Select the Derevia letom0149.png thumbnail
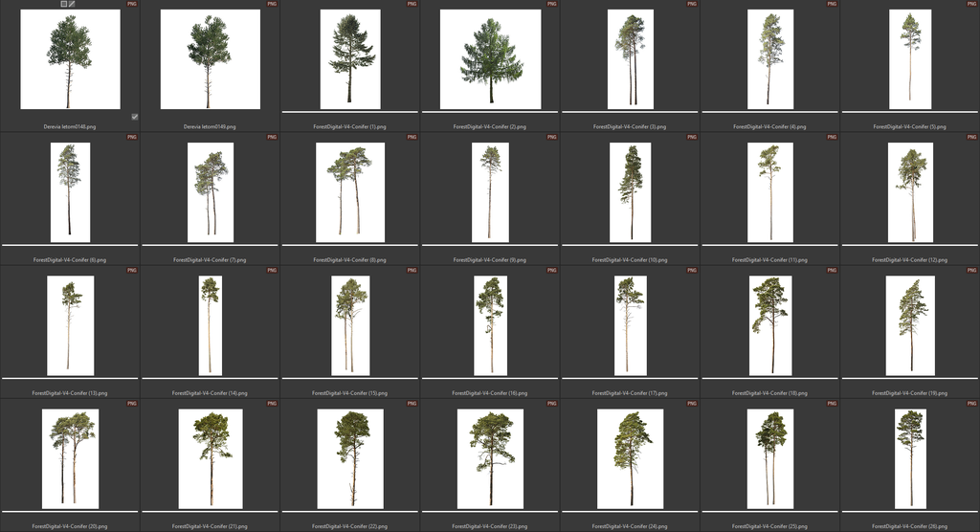The height and width of the screenshot is (532, 980). click(209, 59)
